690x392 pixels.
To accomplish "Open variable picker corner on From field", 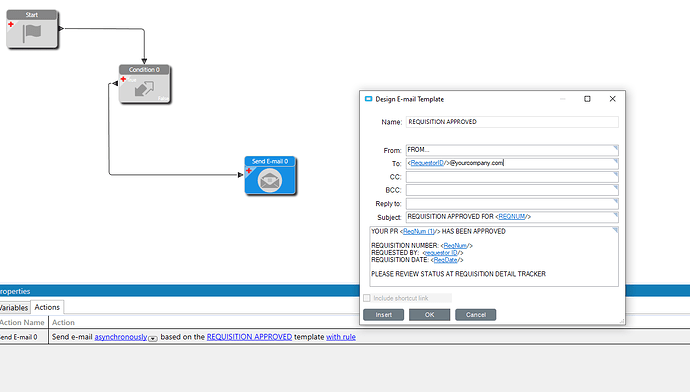I will [x=616, y=148].
